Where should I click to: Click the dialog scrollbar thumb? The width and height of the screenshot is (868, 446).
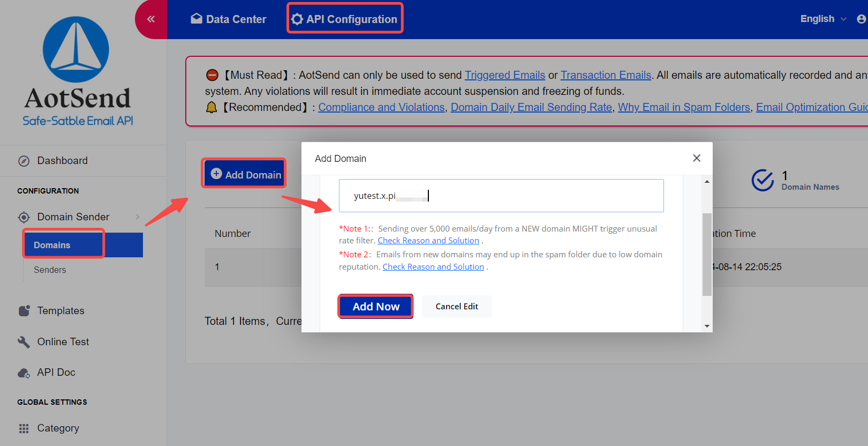pyautogui.click(x=707, y=255)
